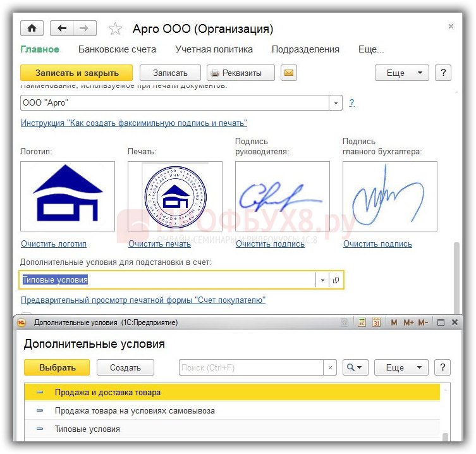The height and width of the screenshot is (454, 476).
Task: Click the company stamp (Печать) image thumbnail
Action: (x=175, y=196)
